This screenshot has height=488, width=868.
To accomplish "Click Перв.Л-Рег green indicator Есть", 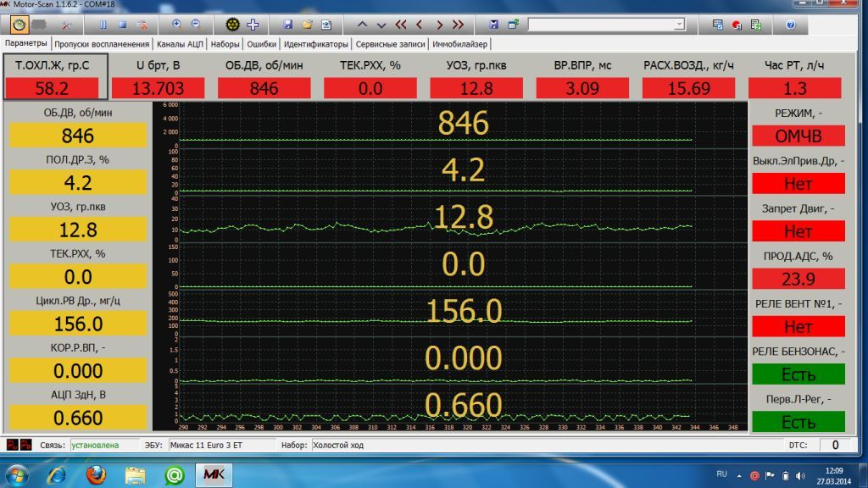I will tap(798, 422).
